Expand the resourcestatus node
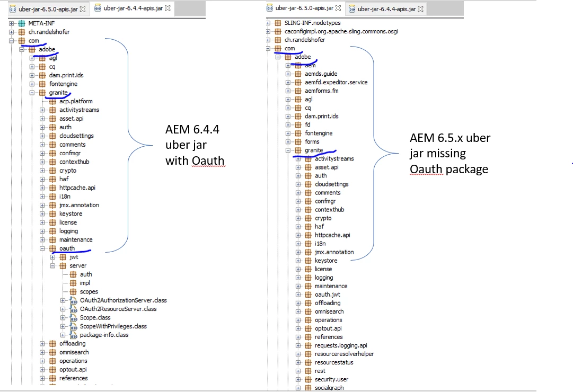The image size is (573, 392). (x=298, y=362)
